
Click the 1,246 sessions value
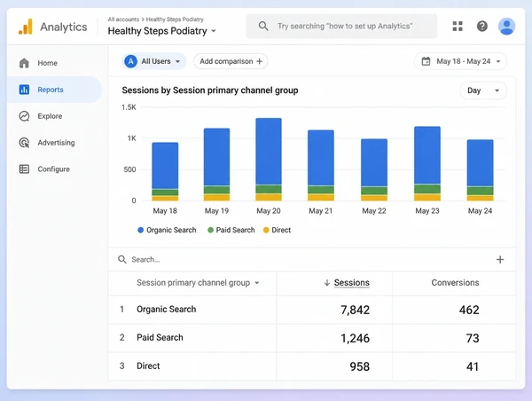coord(355,338)
